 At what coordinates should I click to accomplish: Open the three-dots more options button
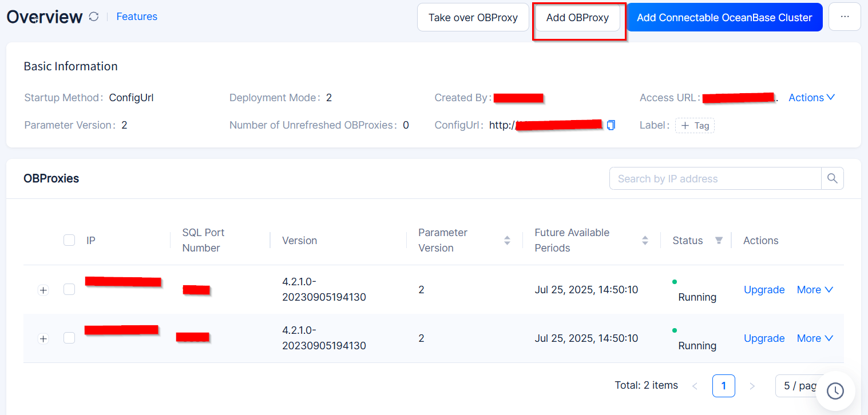(x=845, y=17)
